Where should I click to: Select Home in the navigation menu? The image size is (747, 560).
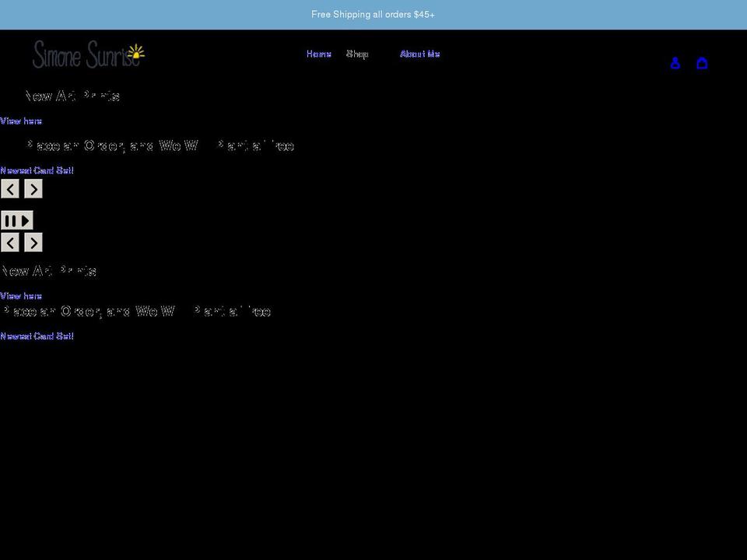[x=318, y=54]
